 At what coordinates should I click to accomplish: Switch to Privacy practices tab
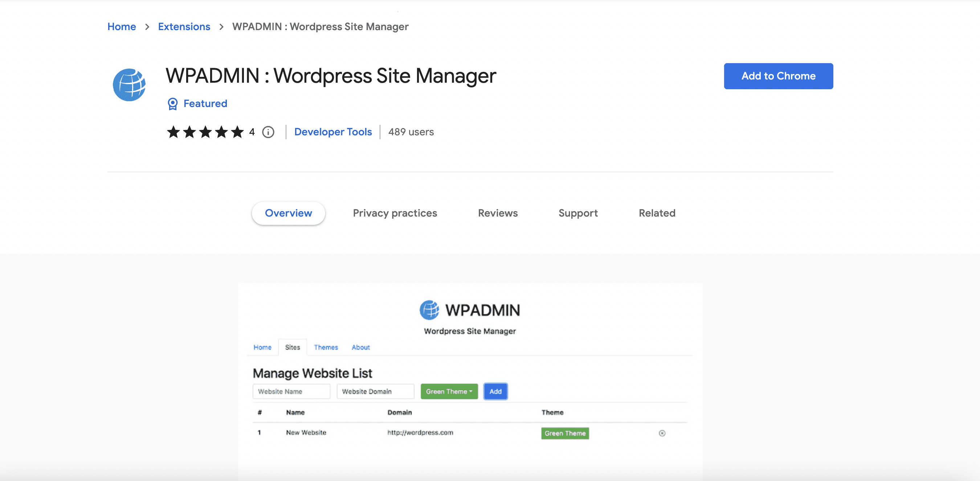click(395, 213)
